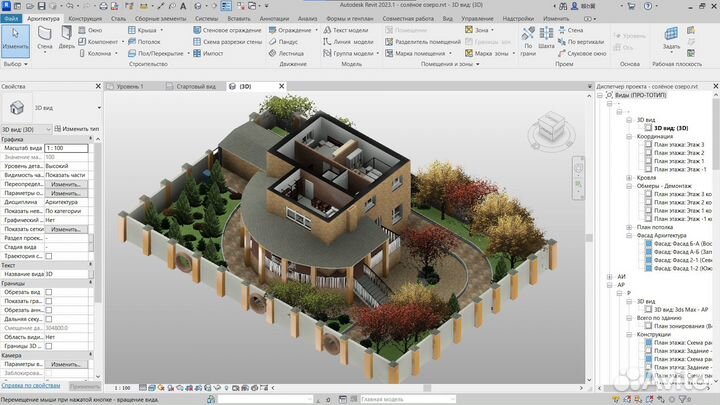Close the {3D} view tab
This screenshot has height=405, width=720.
(281, 86)
